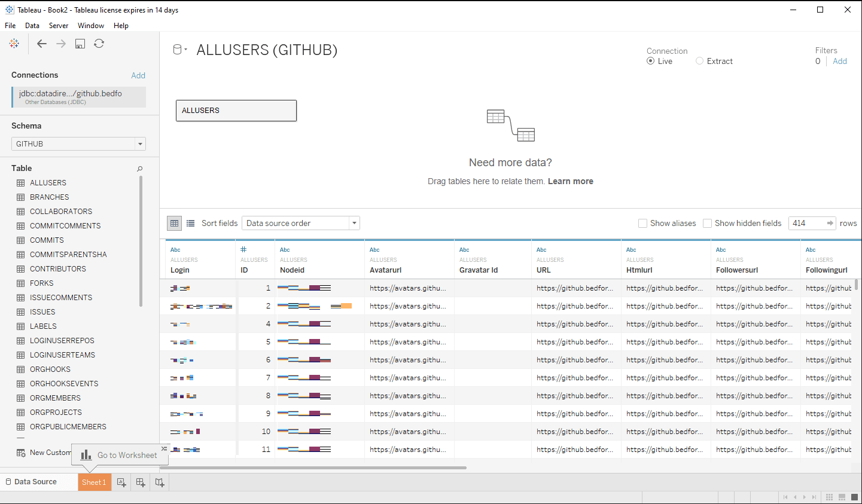Viewport: 862px width, 504px height.
Task: Click the rows count input field
Action: (x=806, y=223)
